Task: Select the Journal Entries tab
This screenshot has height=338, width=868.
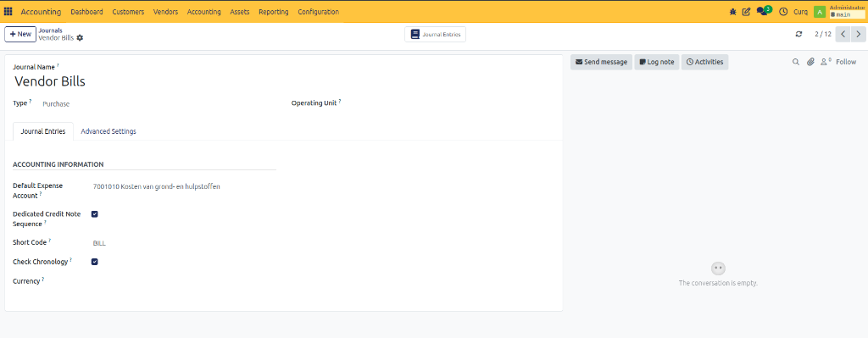Action: 42,131
